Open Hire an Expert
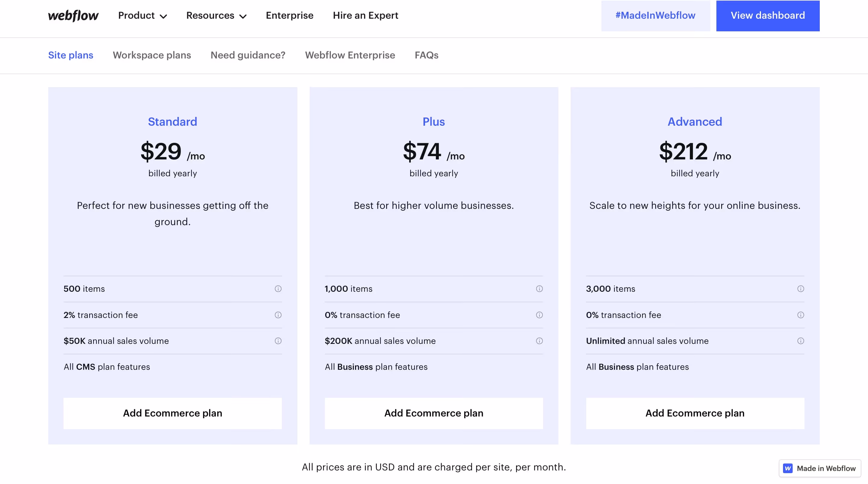 point(365,15)
